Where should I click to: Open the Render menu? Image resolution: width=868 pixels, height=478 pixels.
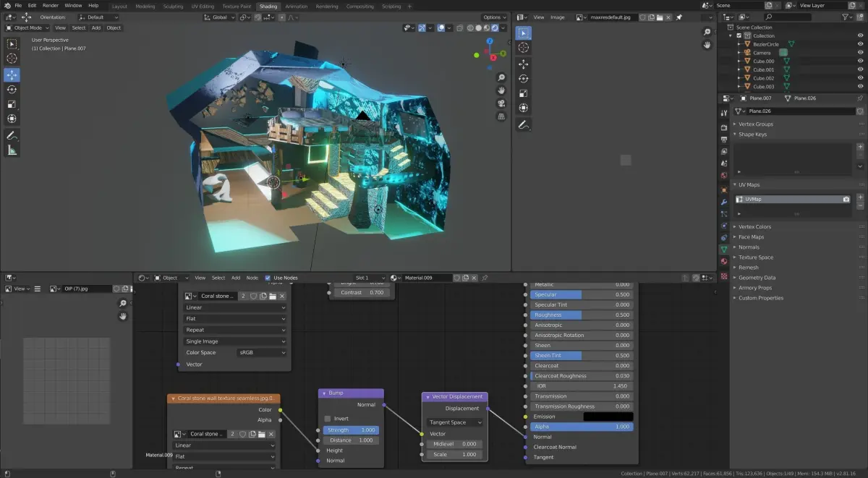click(x=50, y=5)
